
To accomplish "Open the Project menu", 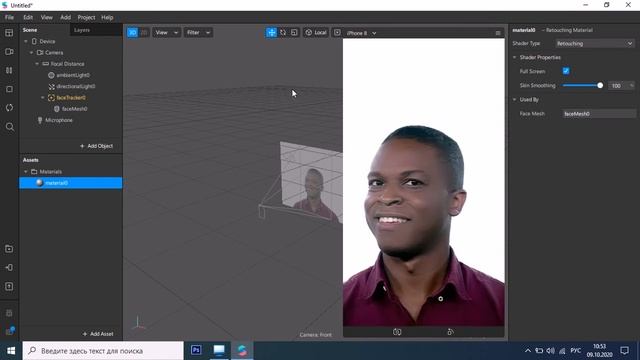I will 86,18.
